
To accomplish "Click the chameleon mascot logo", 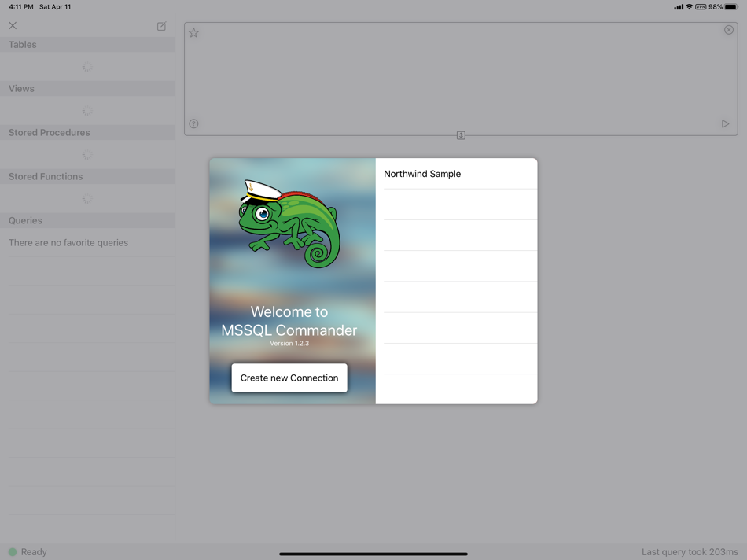I will (x=289, y=223).
